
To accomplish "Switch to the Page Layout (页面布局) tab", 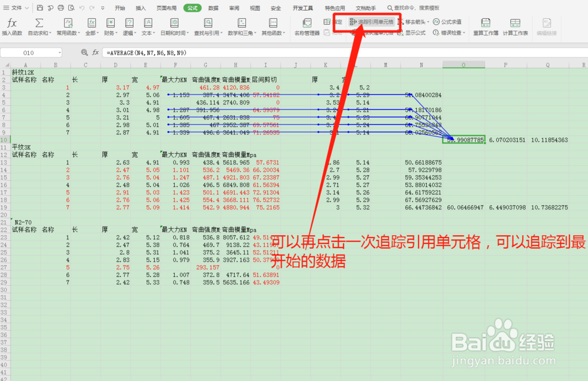I will coord(166,8).
